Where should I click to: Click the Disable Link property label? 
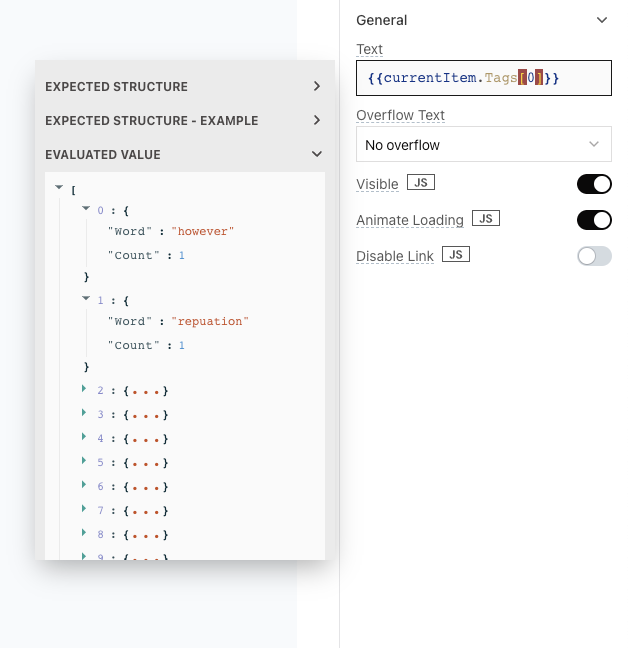[395, 256]
